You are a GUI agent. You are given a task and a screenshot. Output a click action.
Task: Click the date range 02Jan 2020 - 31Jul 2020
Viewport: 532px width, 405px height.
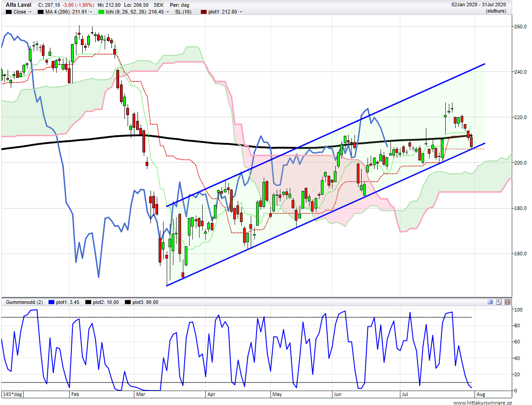point(479,5)
